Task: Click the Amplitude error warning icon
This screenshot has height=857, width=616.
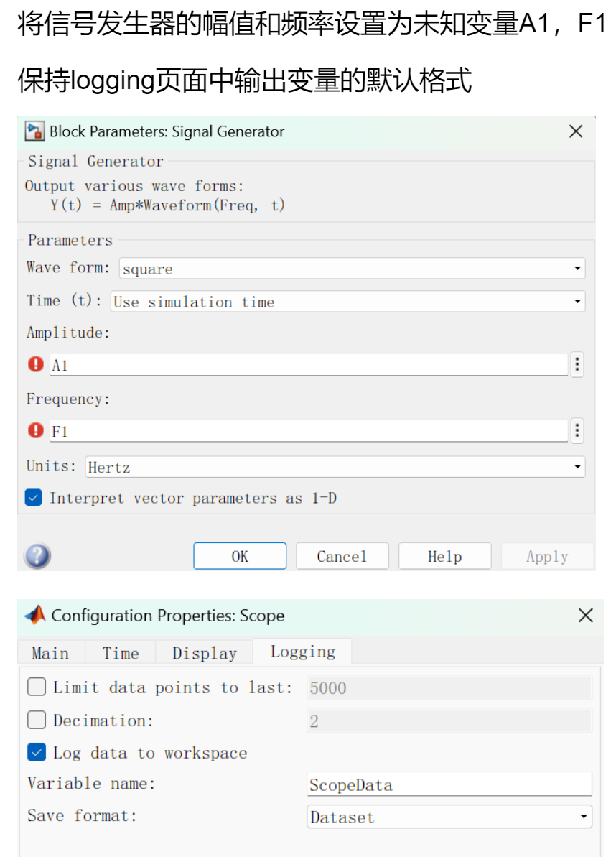Action: [35, 365]
